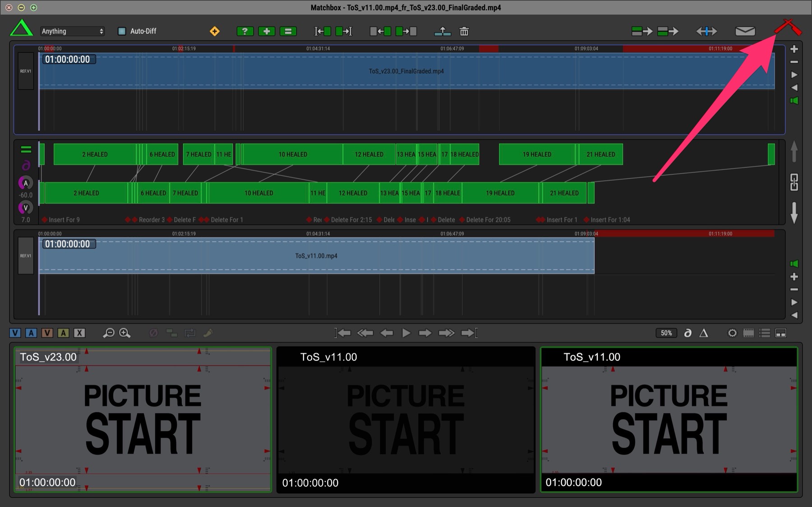Select the ToS_v23.00 viewer thumbnail

click(143, 419)
